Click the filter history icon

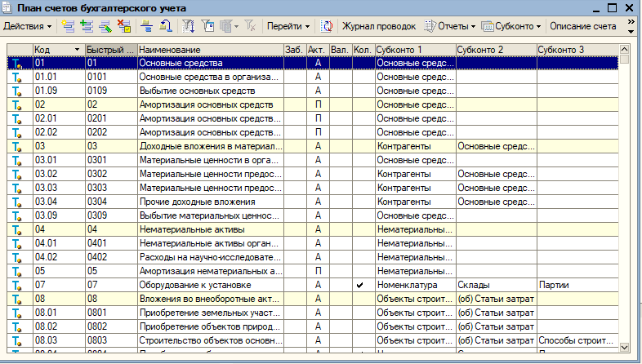(226, 26)
